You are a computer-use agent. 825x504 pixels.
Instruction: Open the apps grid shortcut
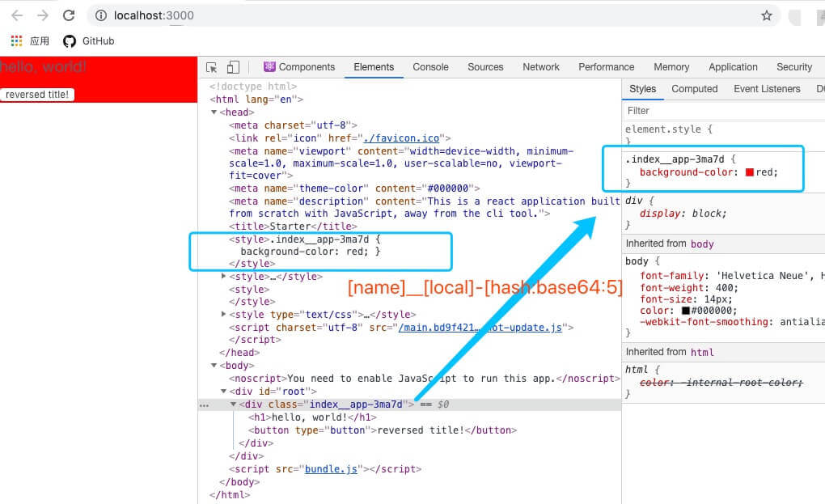coord(17,41)
